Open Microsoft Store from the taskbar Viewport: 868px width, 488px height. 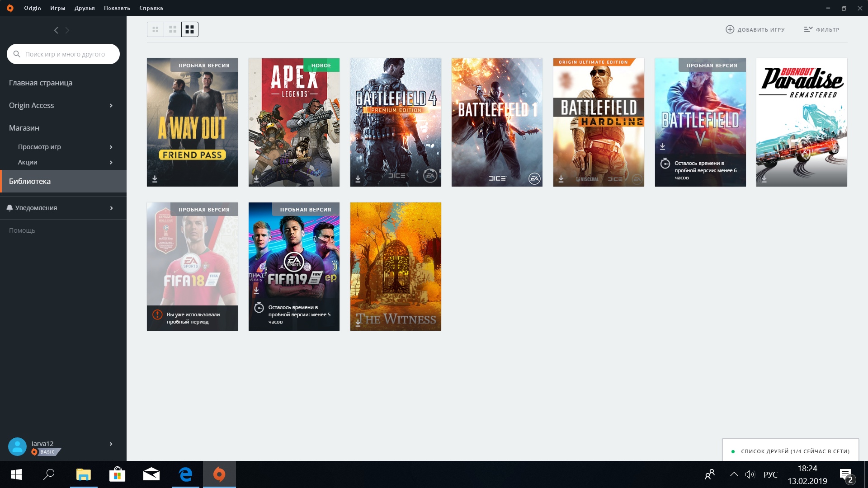(x=118, y=474)
